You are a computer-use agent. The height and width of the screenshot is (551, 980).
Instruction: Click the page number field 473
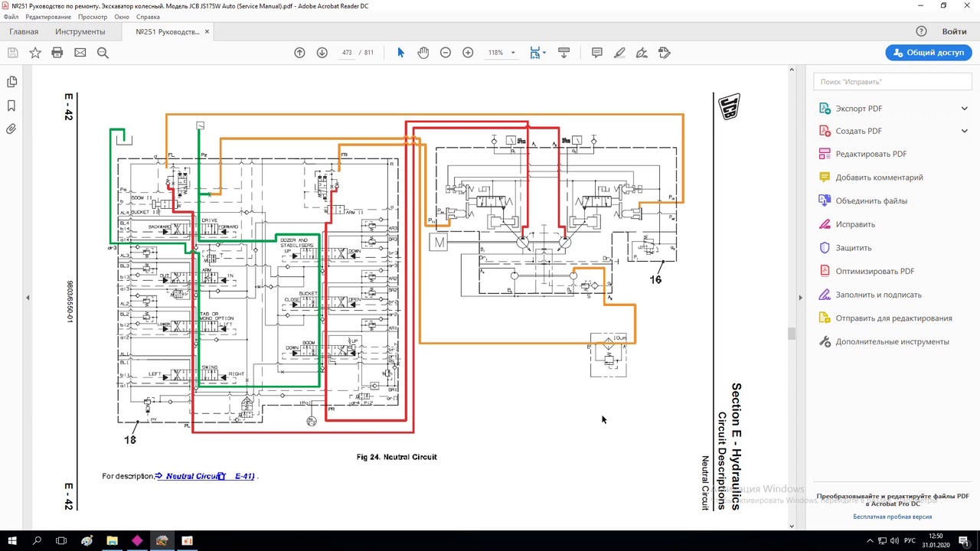click(x=347, y=53)
